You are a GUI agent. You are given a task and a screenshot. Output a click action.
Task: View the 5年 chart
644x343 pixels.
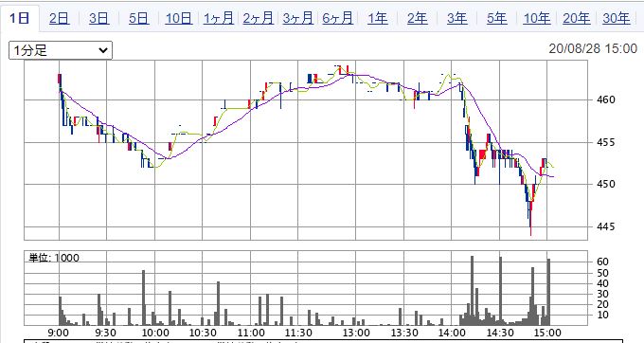497,18
